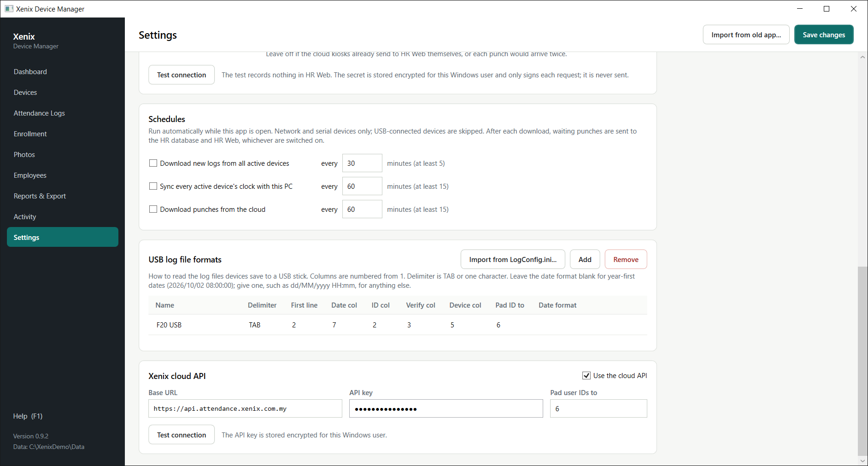The image size is (868, 466).
Task: Click Test connection in the HR Web section
Action: pos(182,75)
